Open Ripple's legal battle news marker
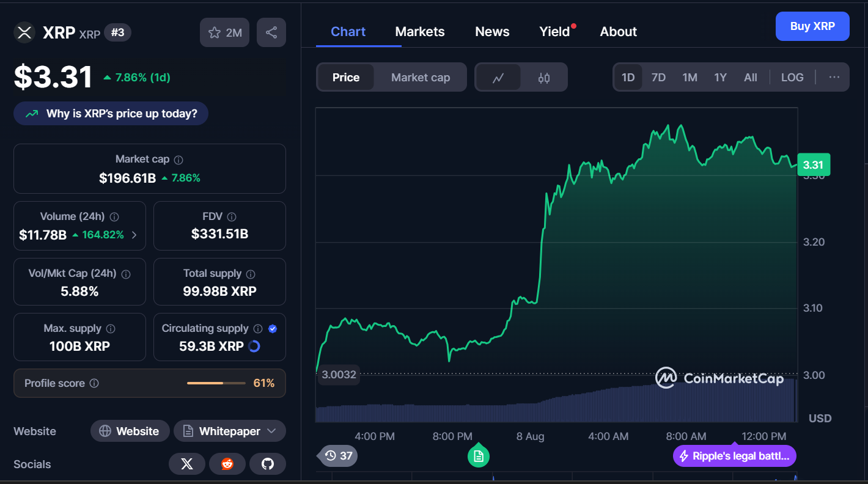This screenshot has height=484, width=868. pos(735,456)
